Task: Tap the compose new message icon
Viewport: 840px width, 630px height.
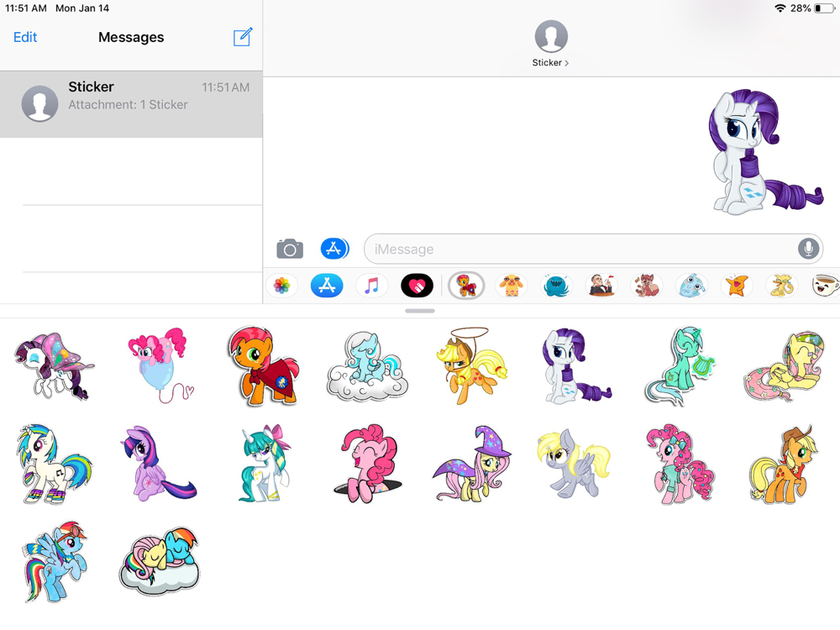Action: [243, 37]
